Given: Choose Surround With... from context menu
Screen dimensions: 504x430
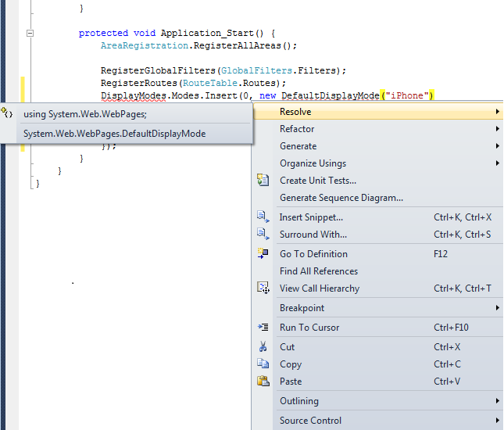Looking at the screenshot, I should pyautogui.click(x=378, y=234).
